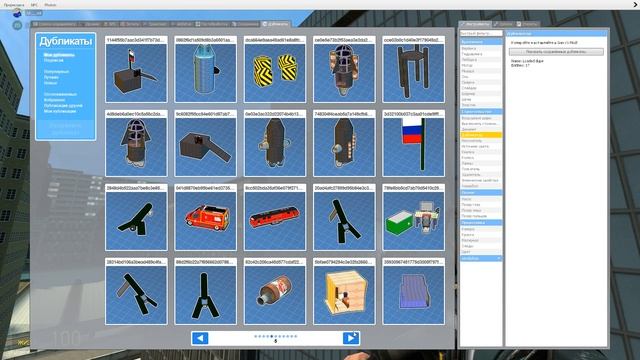Open Подписки in duplicates sidebar
The image size is (640, 360).
click(x=53, y=60)
